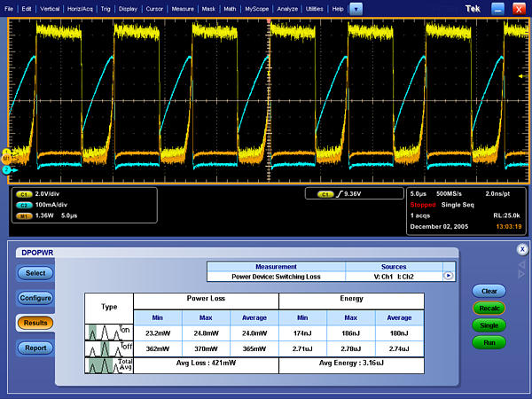The width and height of the screenshot is (532, 399).
Task: Select the Configure tab button
Action: click(x=35, y=298)
